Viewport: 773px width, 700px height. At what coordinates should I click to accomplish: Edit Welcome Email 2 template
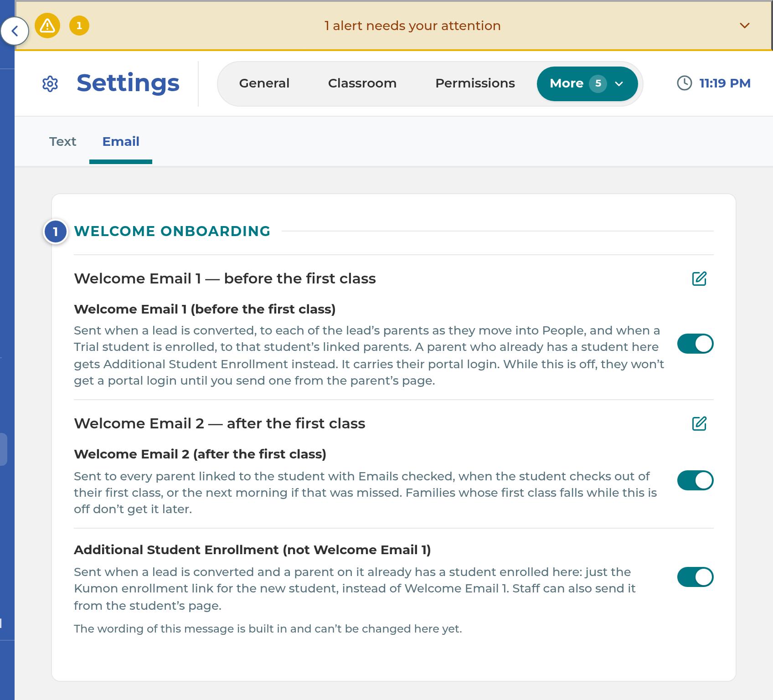pos(699,423)
